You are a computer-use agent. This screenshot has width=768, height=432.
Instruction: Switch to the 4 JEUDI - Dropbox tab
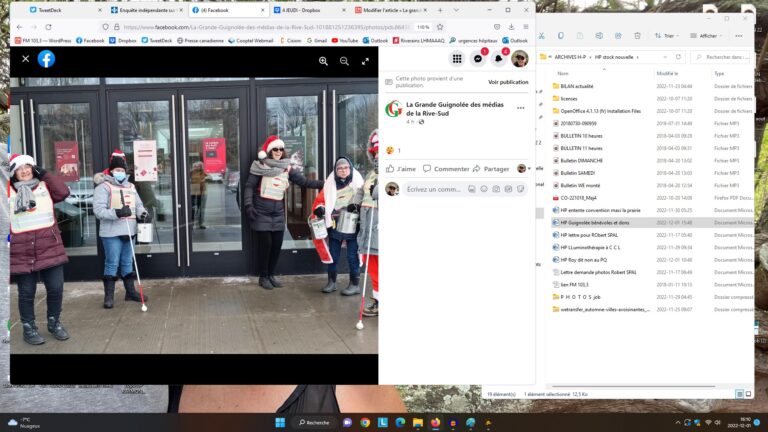click(302, 10)
